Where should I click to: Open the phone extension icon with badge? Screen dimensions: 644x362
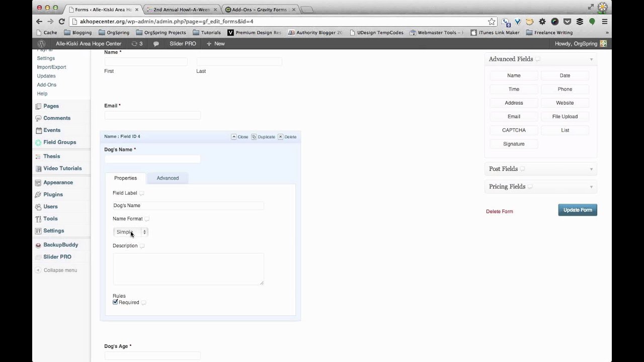pos(506,22)
